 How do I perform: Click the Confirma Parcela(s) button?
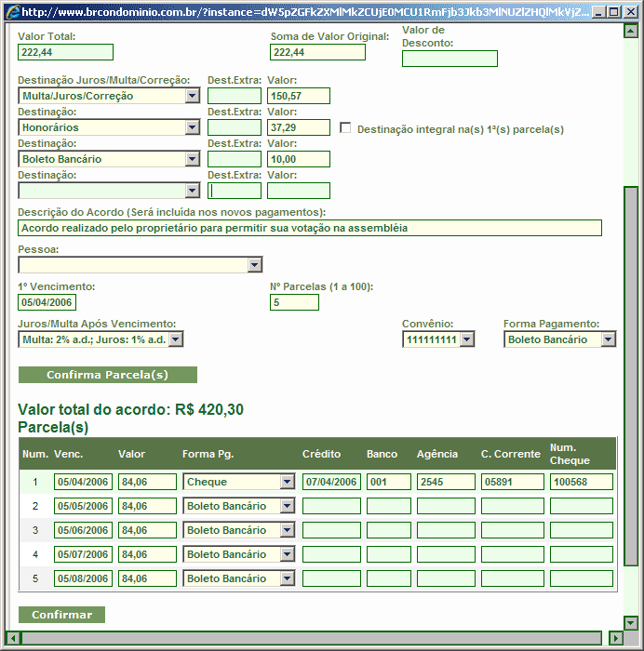point(108,375)
